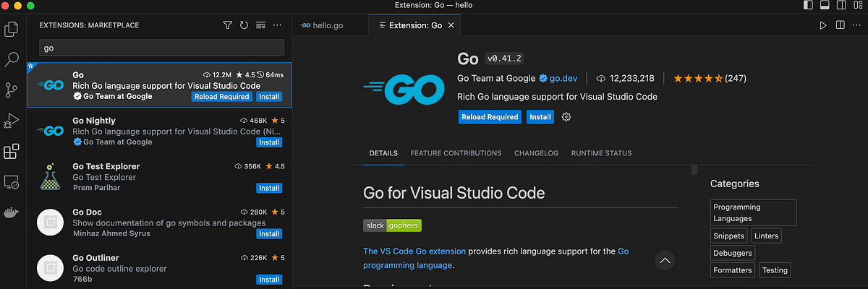Split the editor to the right
This screenshot has height=289, width=868.
pos(840,25)
